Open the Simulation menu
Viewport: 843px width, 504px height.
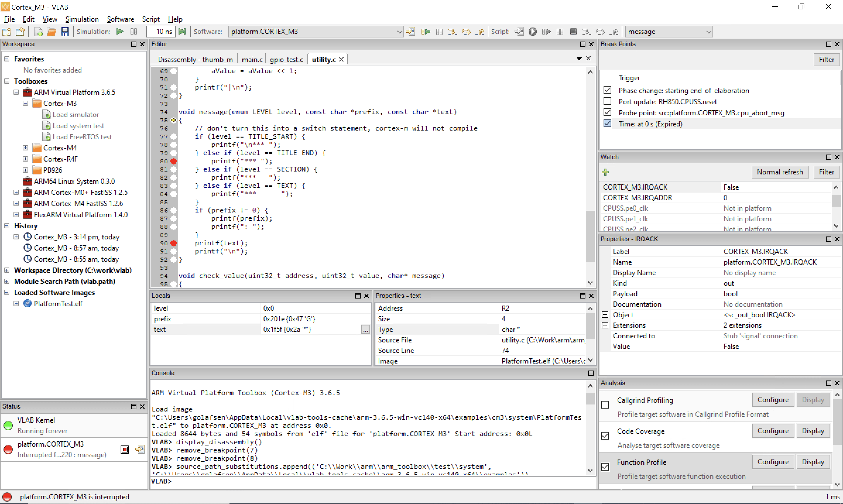tap(82, 19)
